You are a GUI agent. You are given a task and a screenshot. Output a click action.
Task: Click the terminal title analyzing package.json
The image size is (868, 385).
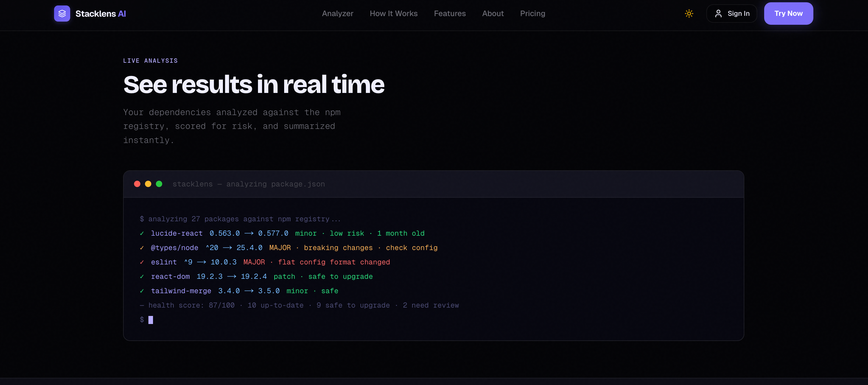point(249,184)
